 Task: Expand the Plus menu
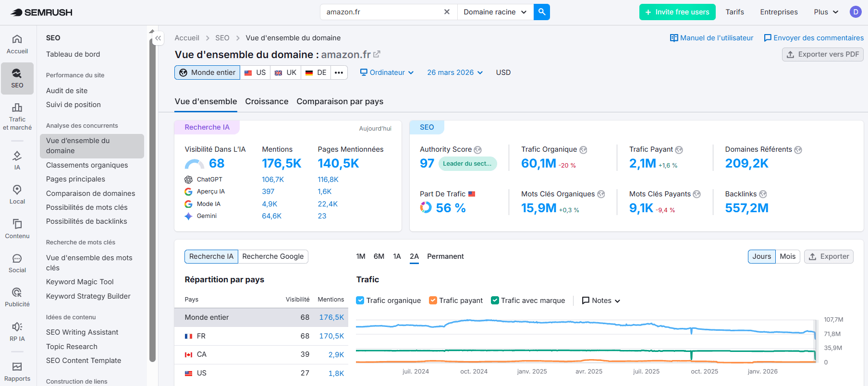coord(826,12)
